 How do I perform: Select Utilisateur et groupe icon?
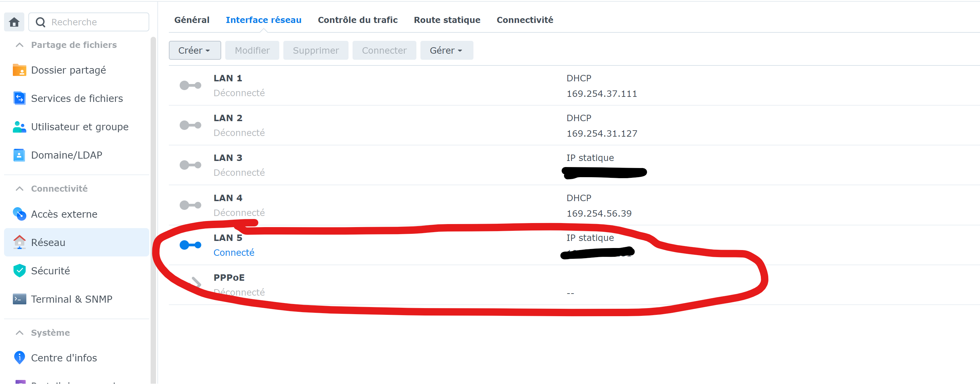(19, 127)
